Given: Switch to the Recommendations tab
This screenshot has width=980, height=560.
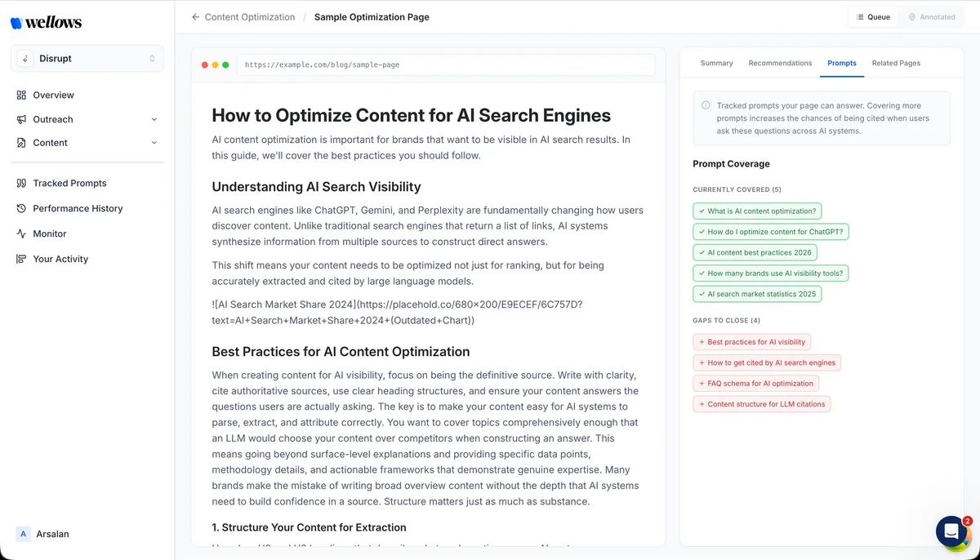Looking at the screenshot, I should click(x=780, y=64).
